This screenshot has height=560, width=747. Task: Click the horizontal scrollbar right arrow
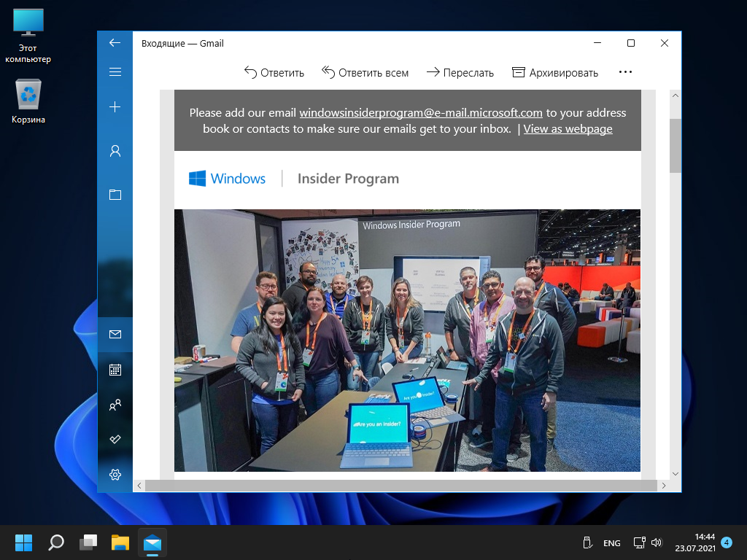point(663,485)
